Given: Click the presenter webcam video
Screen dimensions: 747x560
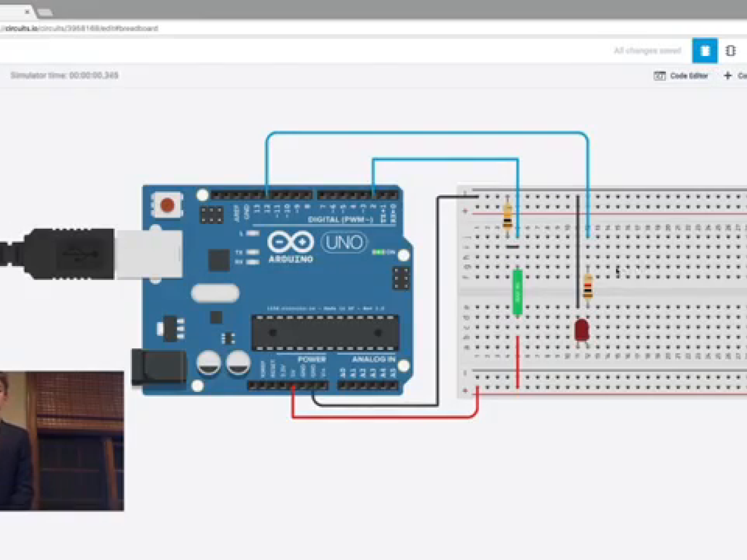Looking at the screenshot, I should pyautogui.click(x=62, y=441).
